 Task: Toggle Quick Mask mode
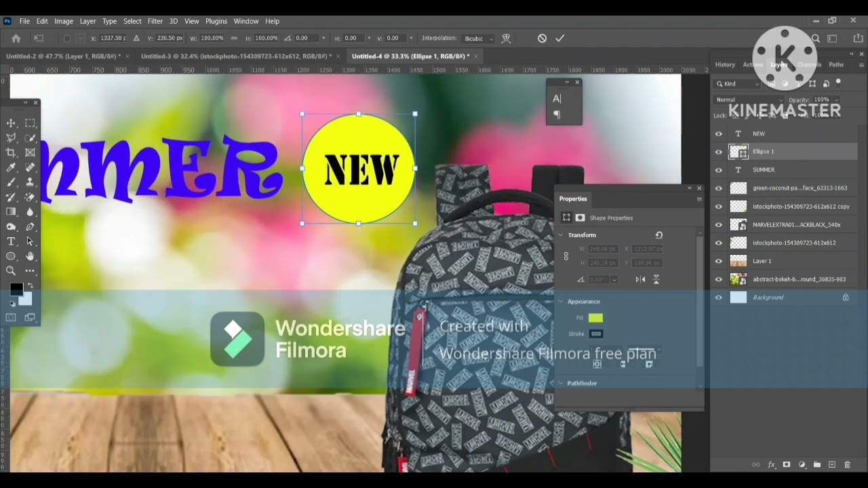[11, 317]
